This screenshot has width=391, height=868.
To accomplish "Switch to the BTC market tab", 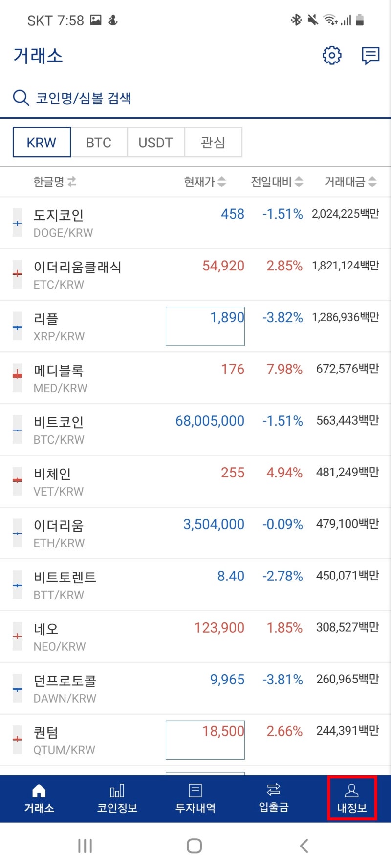I will [99, 142].
